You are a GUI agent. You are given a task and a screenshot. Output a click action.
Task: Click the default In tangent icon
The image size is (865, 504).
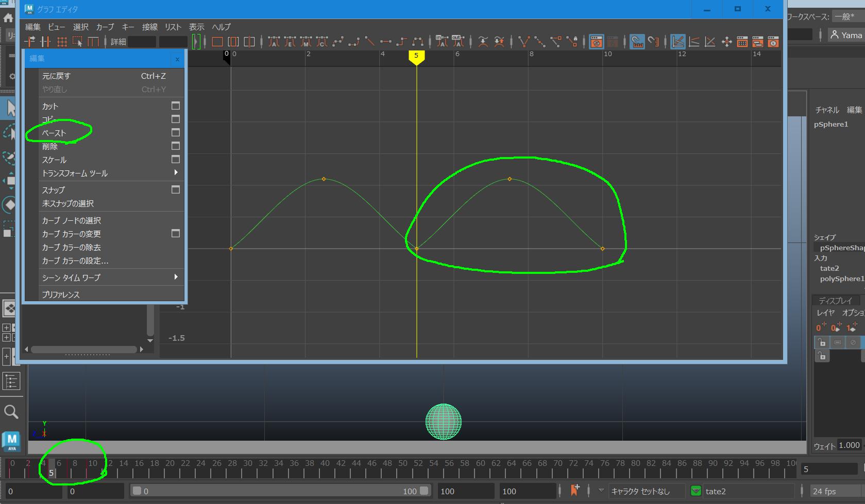click(442, 42)
